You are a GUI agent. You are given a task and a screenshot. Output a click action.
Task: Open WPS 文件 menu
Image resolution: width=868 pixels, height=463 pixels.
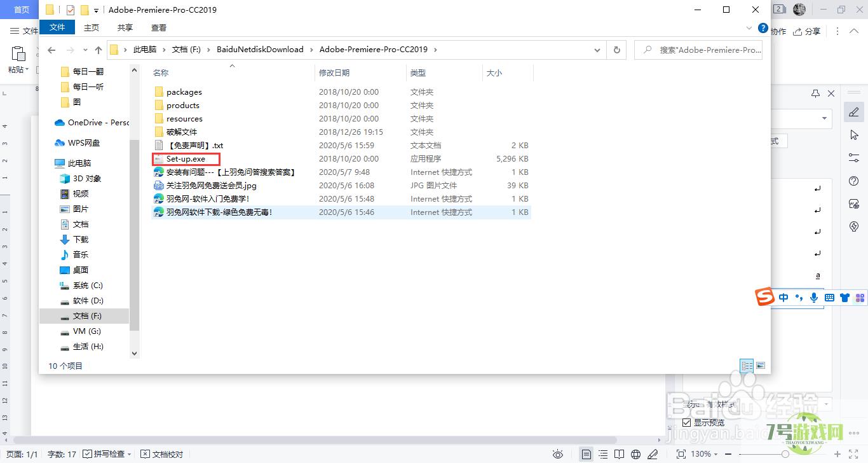pos(25,31)
